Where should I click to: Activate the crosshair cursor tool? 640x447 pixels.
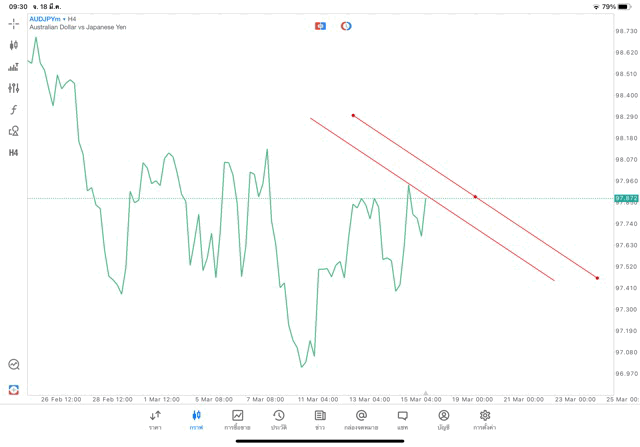14,23
